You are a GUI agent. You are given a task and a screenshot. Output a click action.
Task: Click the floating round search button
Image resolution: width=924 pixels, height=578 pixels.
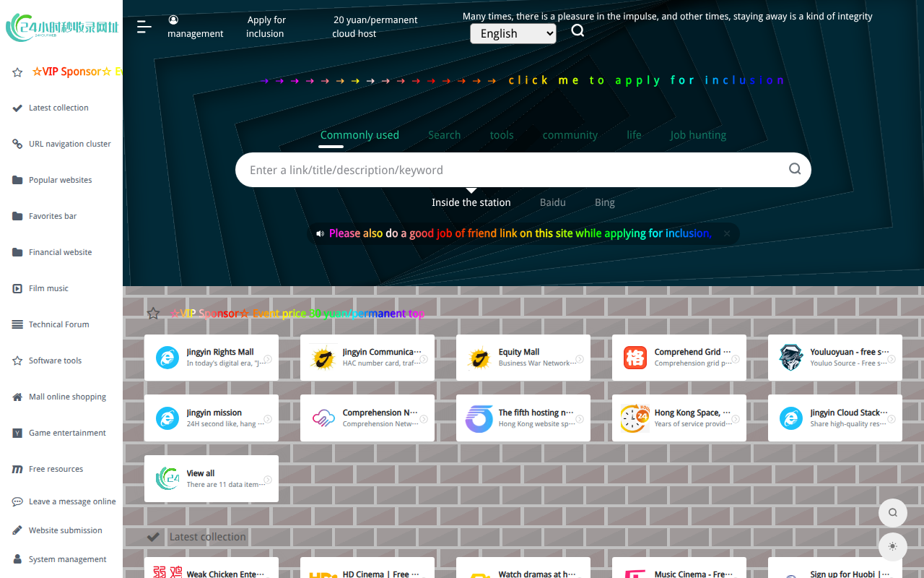coord(892,513)
